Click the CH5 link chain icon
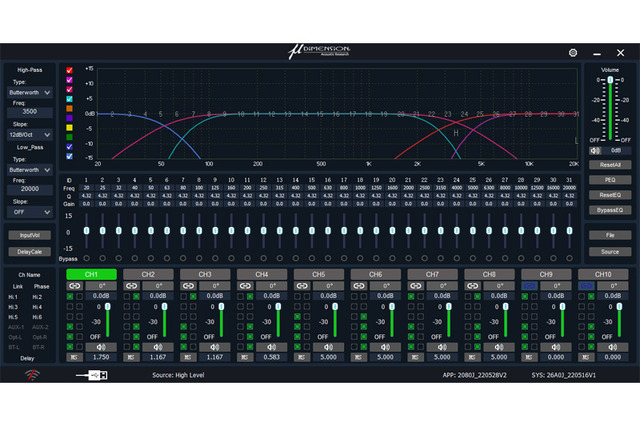Image resolution: width=640 pixels, height=426 pixels. [x=303, y=285]
